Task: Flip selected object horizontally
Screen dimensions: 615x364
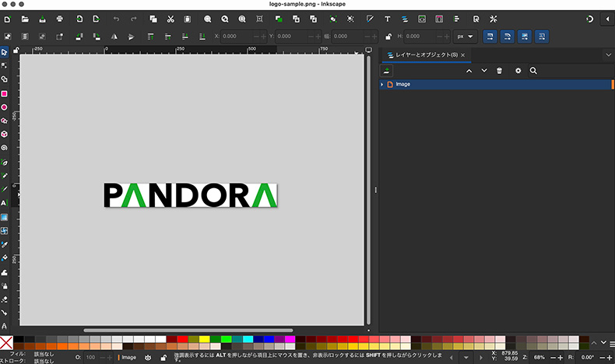Action: (114, 37)
